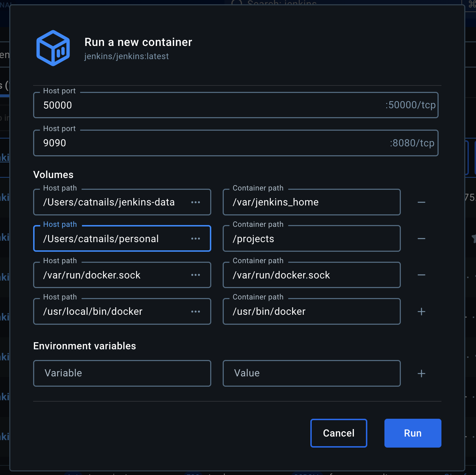Viewport: 476px width, 475px height.
Task: Click the Docker container cube icon
Action: [53, 48]
